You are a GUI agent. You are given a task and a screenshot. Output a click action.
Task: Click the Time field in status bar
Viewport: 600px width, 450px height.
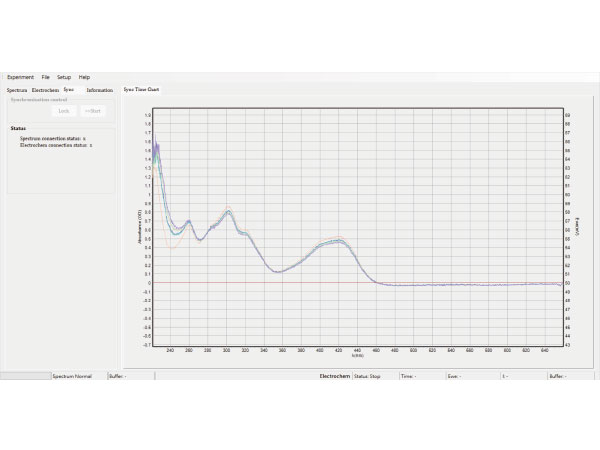point(408,376)
